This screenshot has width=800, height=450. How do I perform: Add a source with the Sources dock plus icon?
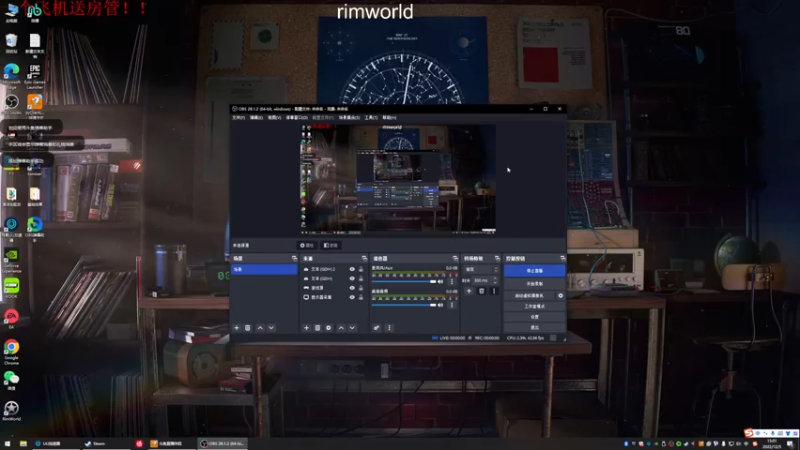coord(306,328)
